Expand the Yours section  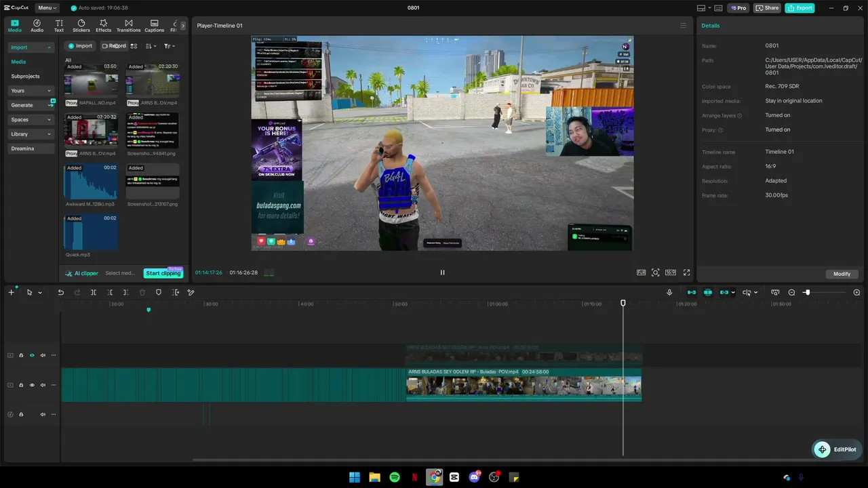click(x=31, y=91)
